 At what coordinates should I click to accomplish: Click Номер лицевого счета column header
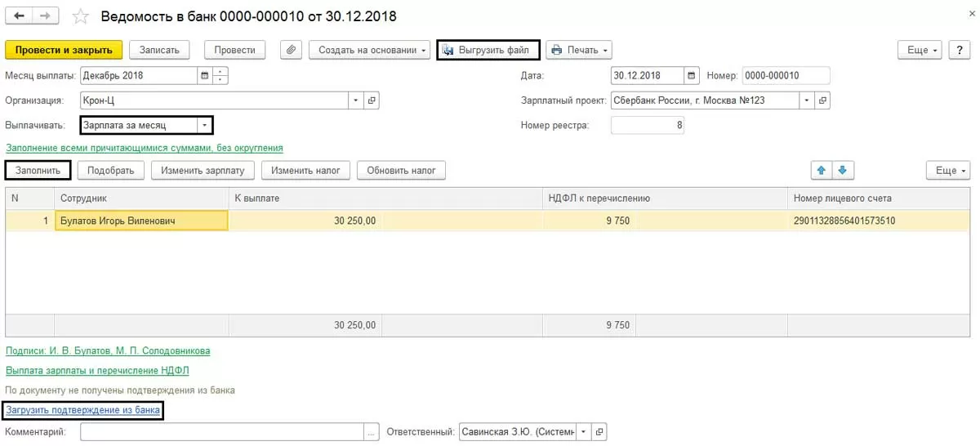(879, 198)
